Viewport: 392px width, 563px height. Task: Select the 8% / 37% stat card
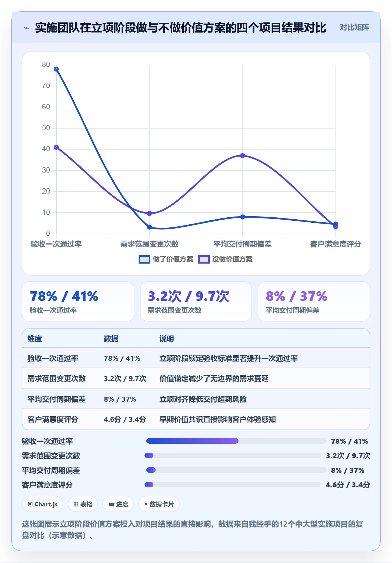click(314, 301)
